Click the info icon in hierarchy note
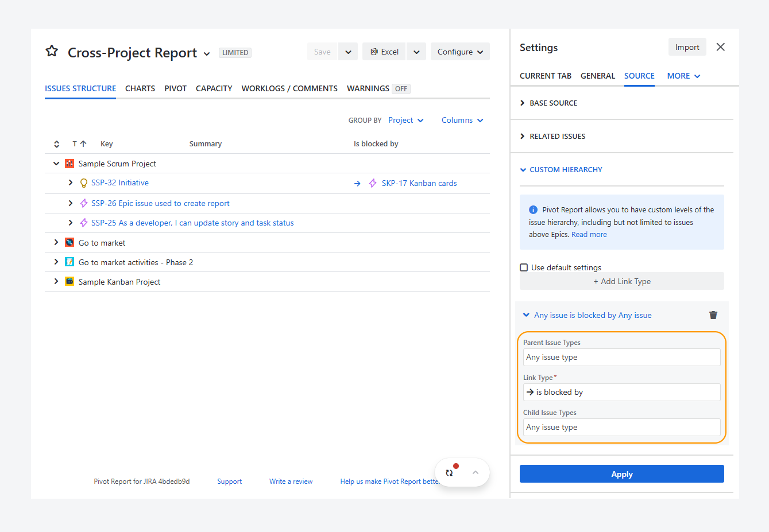The width and height of the screenshot is (769, 532). [533, 210]
